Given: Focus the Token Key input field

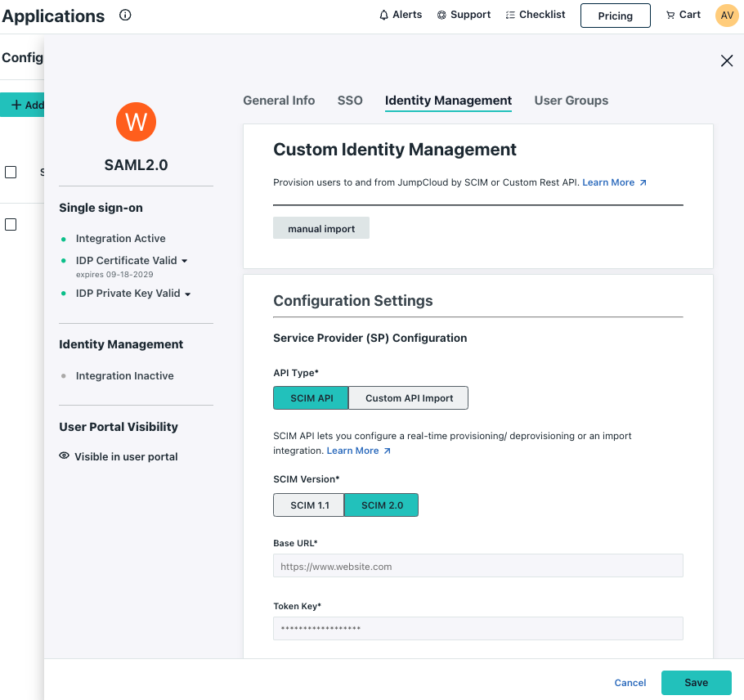Looking at the screenshot, I should [x=477, y=628].
